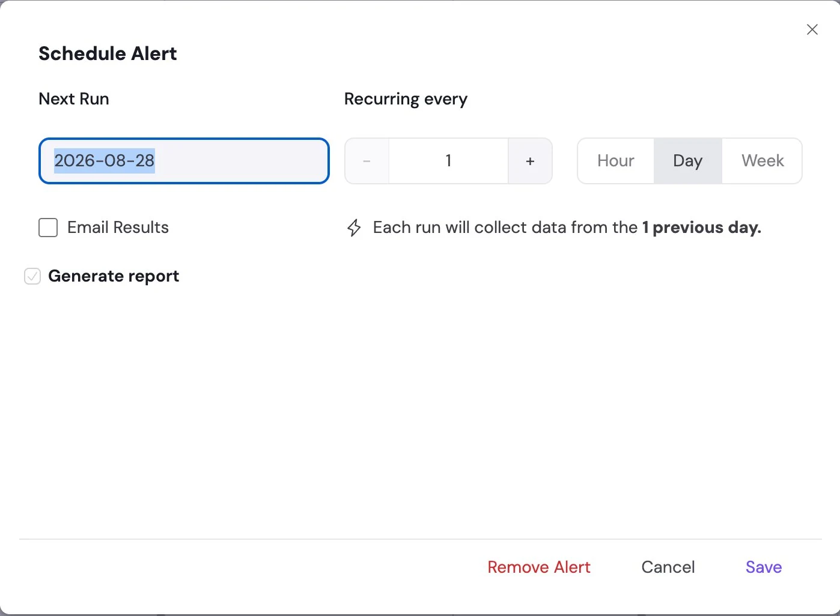Click the "Each run will collect data" note
840x616 pixels.
pyautogui.click(x=567, y=228)
